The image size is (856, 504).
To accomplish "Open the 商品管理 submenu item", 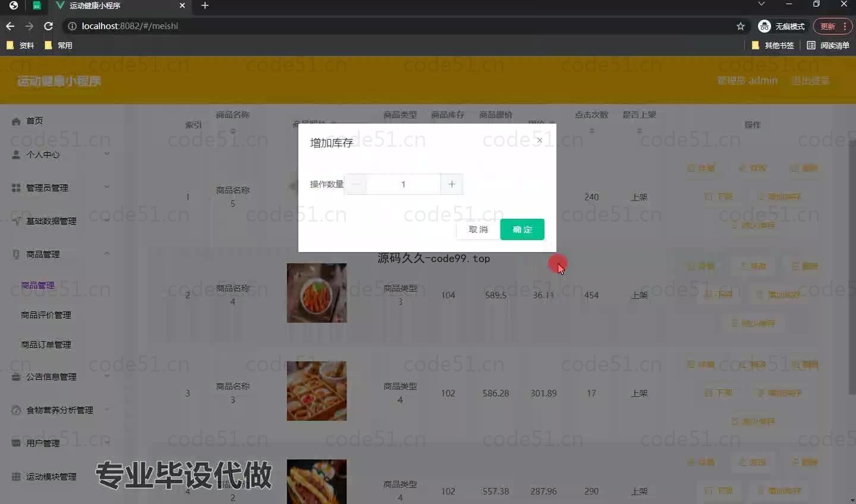I will coord(37,285).
